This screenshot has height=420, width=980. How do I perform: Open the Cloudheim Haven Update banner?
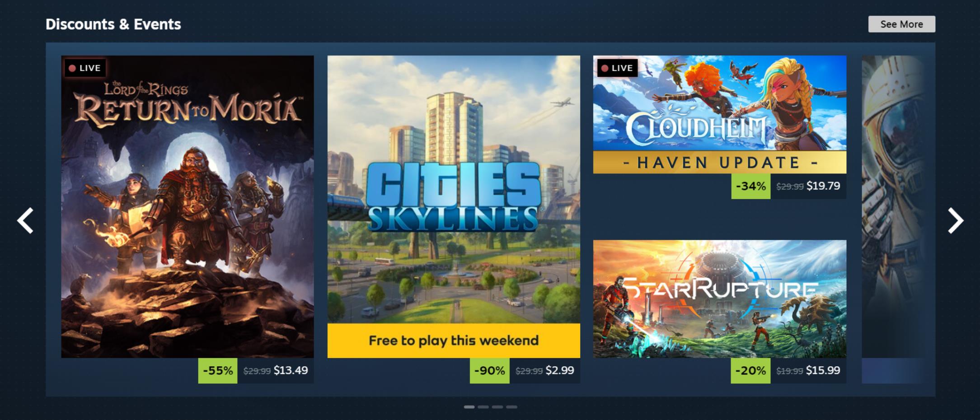720,115
